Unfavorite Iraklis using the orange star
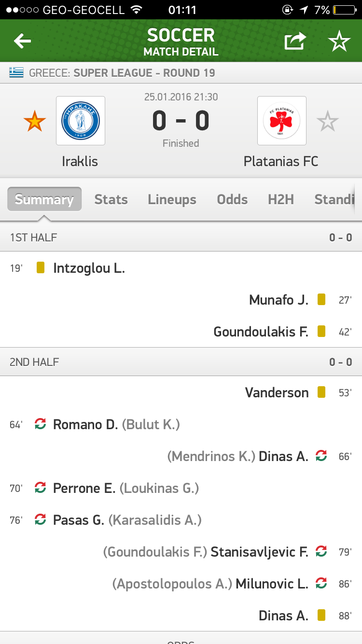Image resolution: width=362 pixels, height=644 pixels. click(35, 121)
